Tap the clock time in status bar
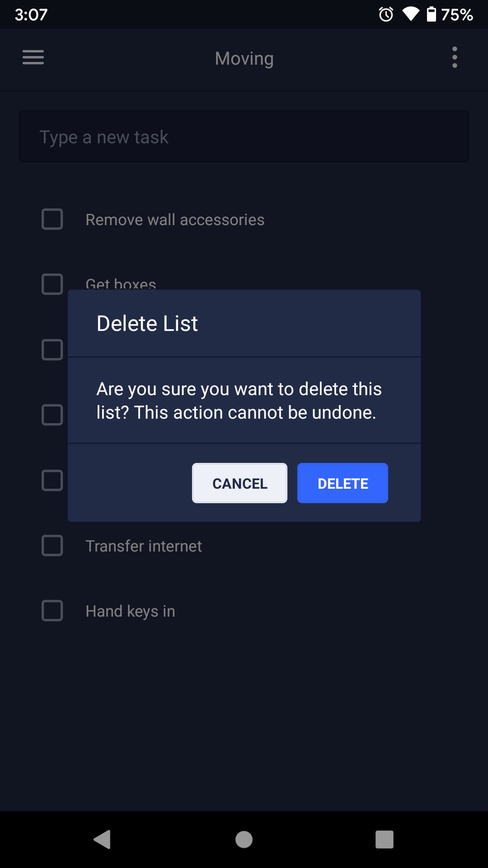This screenshot has width=488, height=868. (31, 14)
